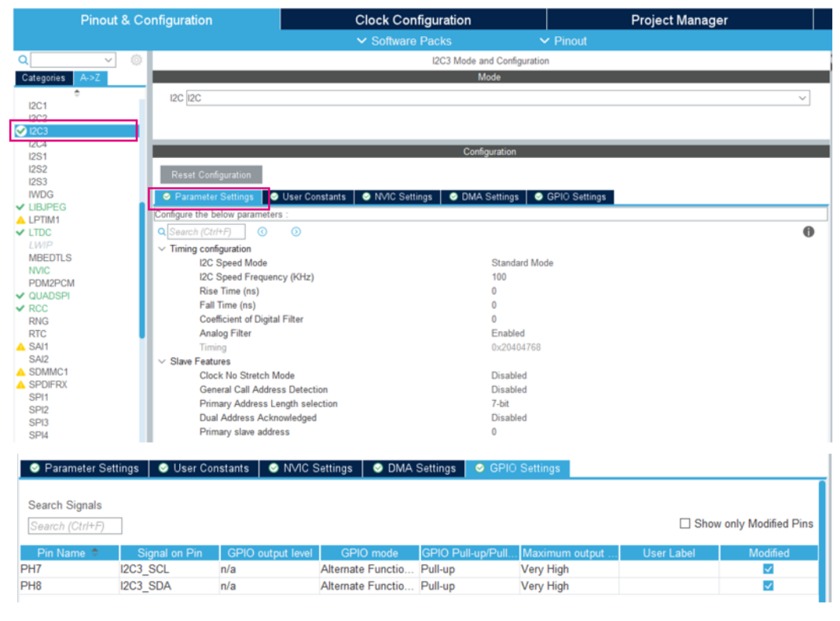Open the NVIC Settings tab

398,197
